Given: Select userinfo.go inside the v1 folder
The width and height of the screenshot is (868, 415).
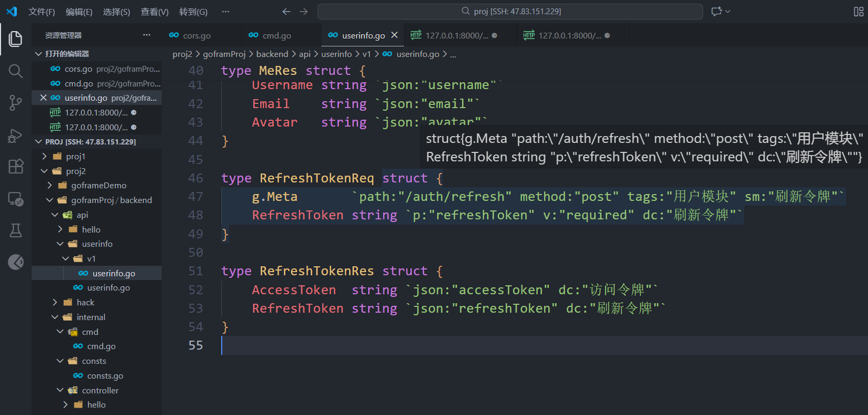Looking at the screenshot, I should click(x=97, y=273).
